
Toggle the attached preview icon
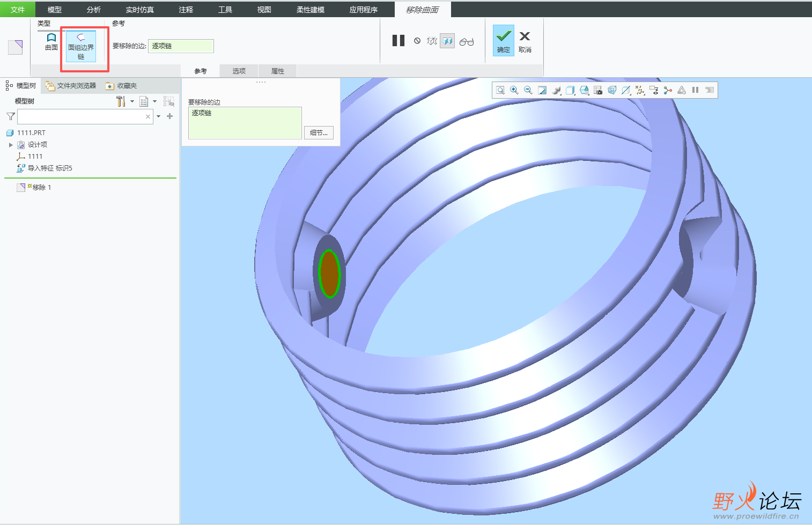pyautogui.click(x=447, y=41)
